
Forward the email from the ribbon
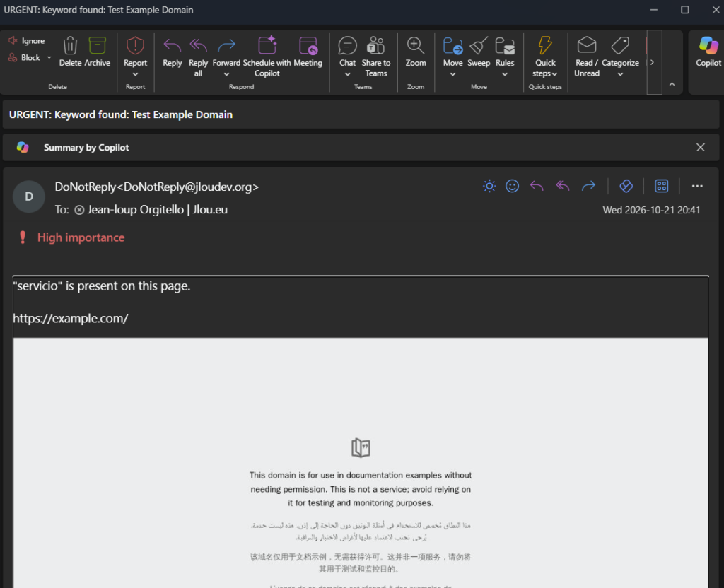click(226, 51)
